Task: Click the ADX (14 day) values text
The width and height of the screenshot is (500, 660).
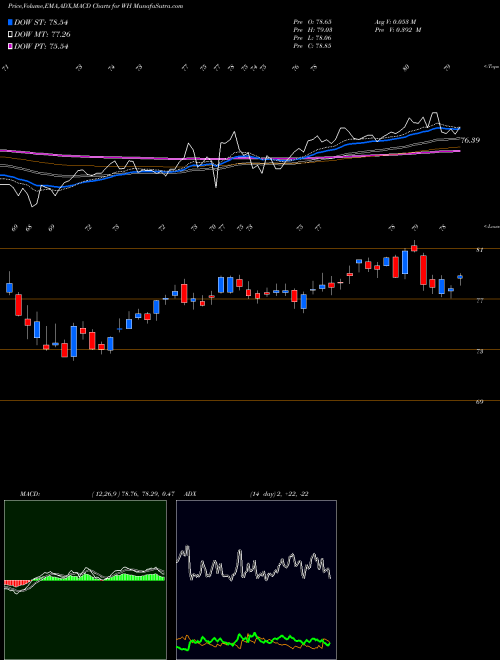Action: pos(279,494)
